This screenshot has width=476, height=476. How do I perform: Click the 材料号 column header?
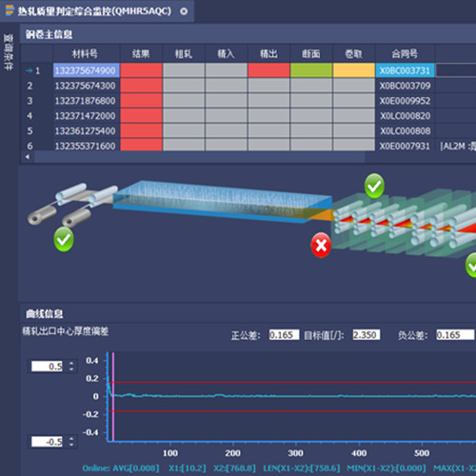[x=86, y=53]
